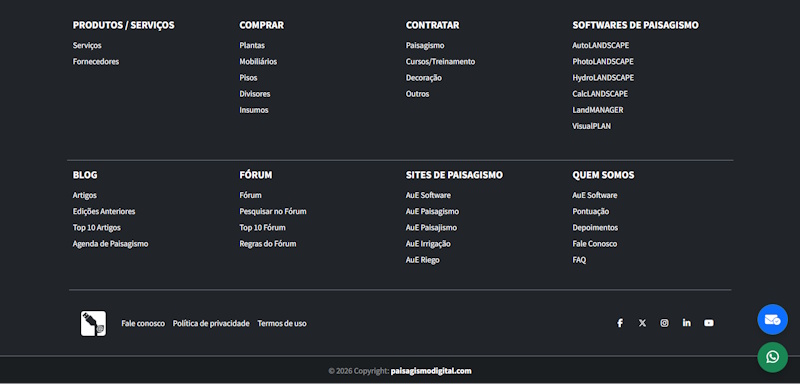
Task: Select Plantas under Comprar
Action: click(252, 45)
